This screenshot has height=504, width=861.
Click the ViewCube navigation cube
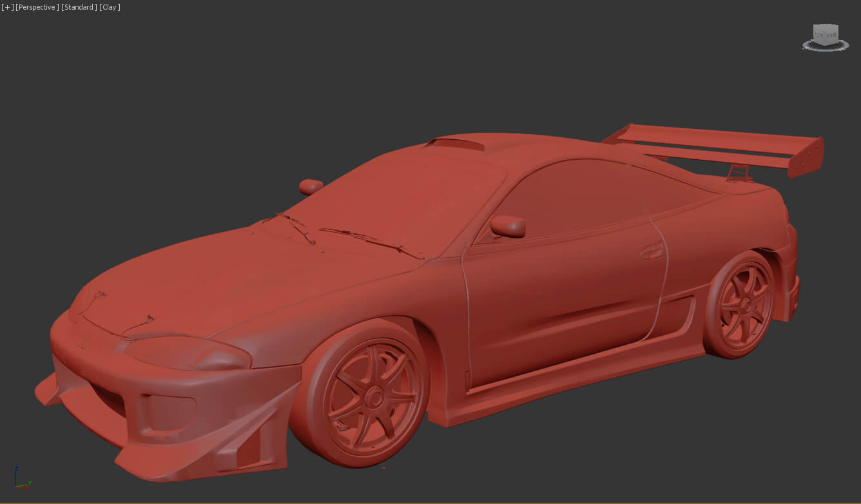(x=825, y=34)
